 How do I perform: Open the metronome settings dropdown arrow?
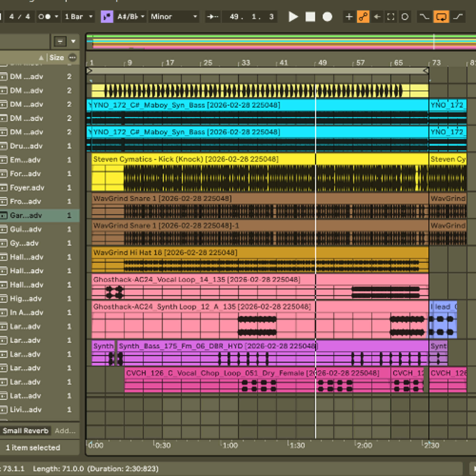[x=56, y=17]
